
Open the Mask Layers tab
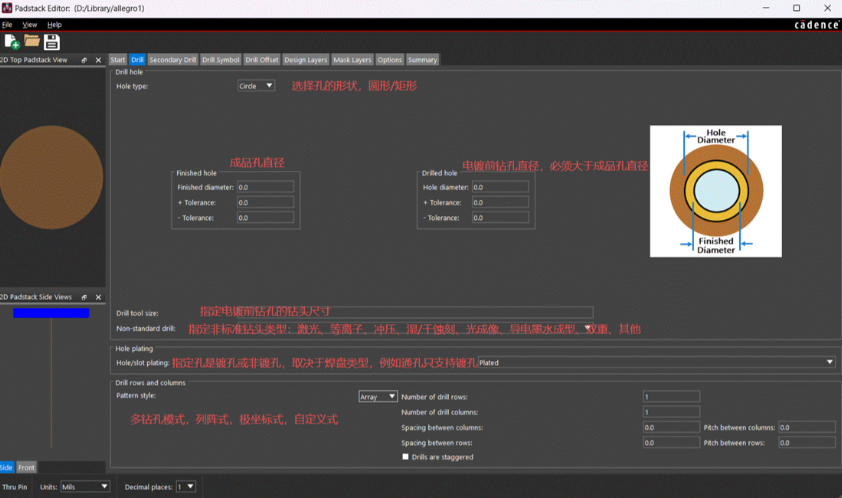point(352,60)
